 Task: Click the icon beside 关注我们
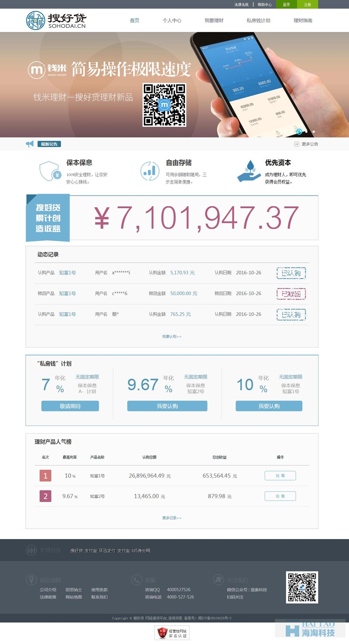pos(218,580)
